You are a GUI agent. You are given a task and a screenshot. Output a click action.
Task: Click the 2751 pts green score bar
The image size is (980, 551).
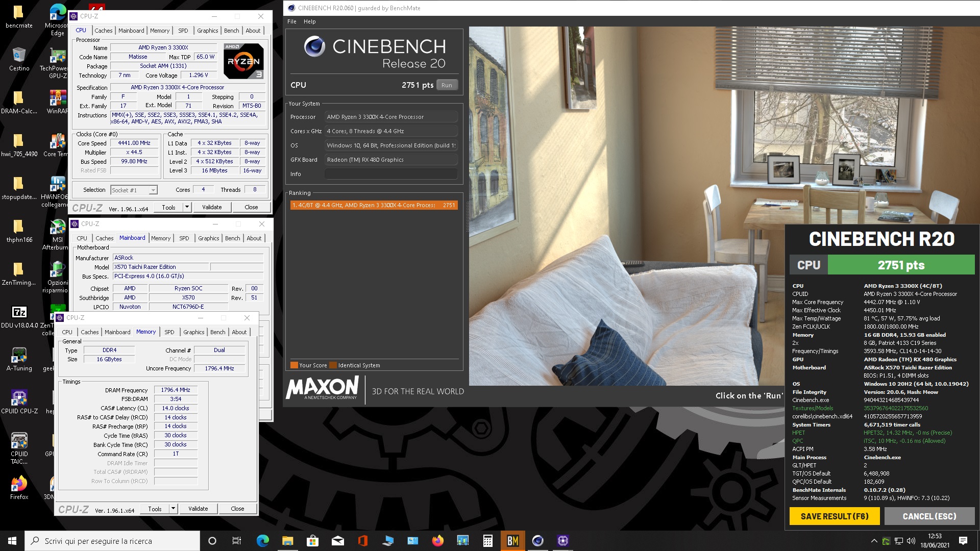pyautogui.click(x=901, y=265)
